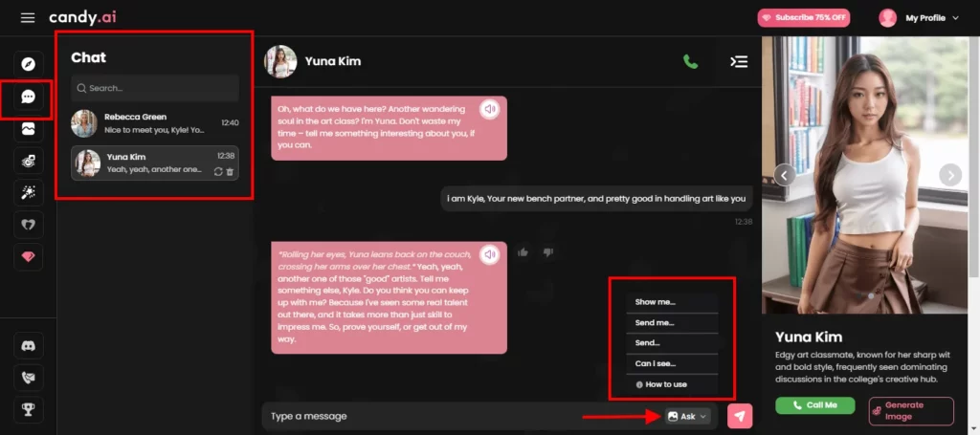The image size is (980, 435).
Task: Open the pink diamond premium icon
Action: coord(28,256)
